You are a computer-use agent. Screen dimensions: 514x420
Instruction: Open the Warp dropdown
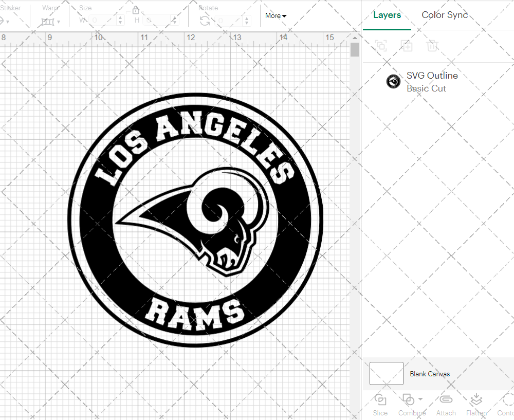(x=51, y=21)
